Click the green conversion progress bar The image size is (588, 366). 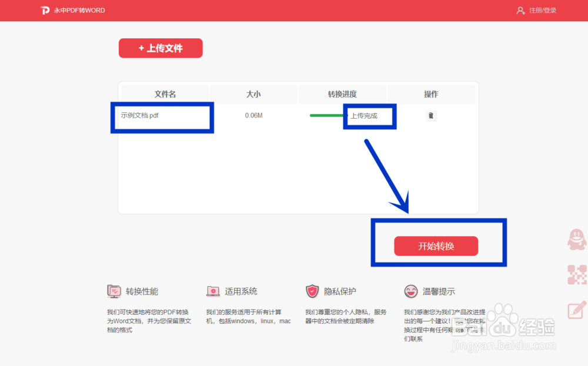pos(329,116)
